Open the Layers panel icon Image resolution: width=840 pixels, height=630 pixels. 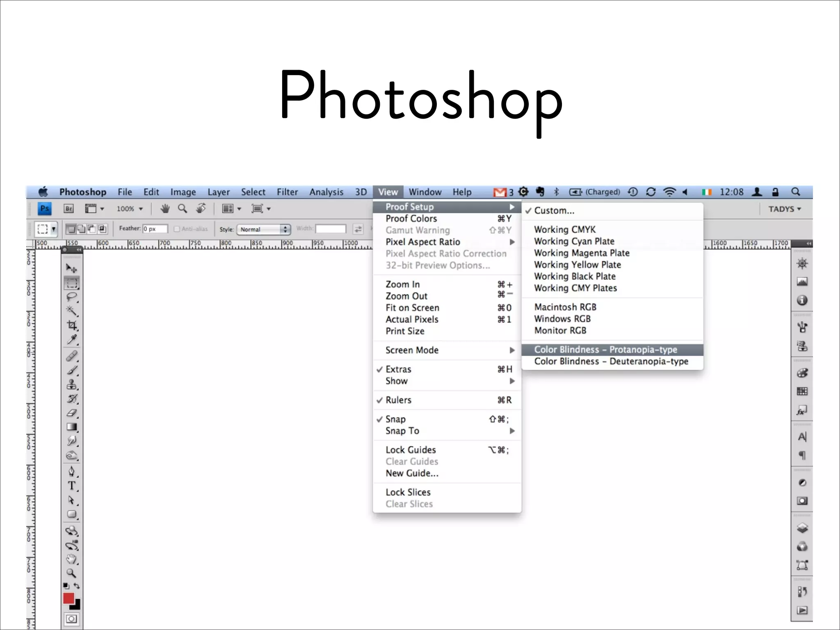[802, 528]
